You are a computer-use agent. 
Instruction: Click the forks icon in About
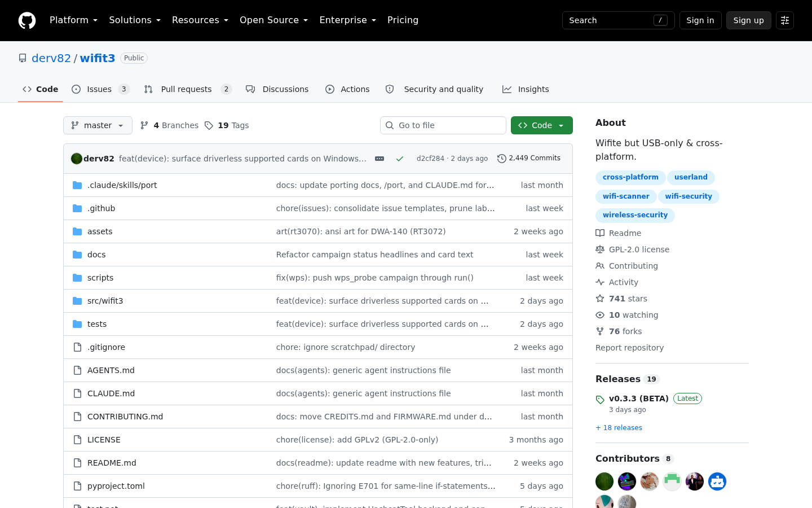[x=600, y=331]
